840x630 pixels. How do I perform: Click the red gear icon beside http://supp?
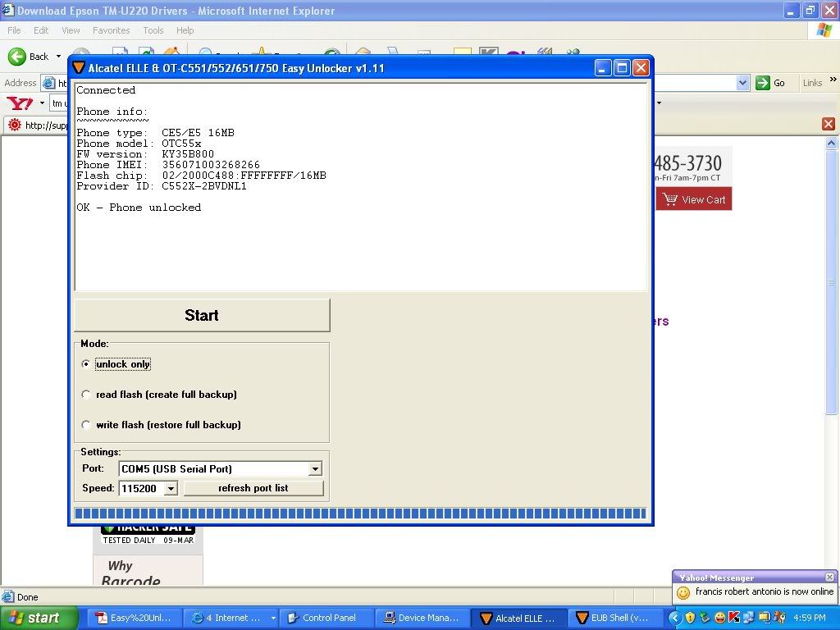(x=15, y=125)
